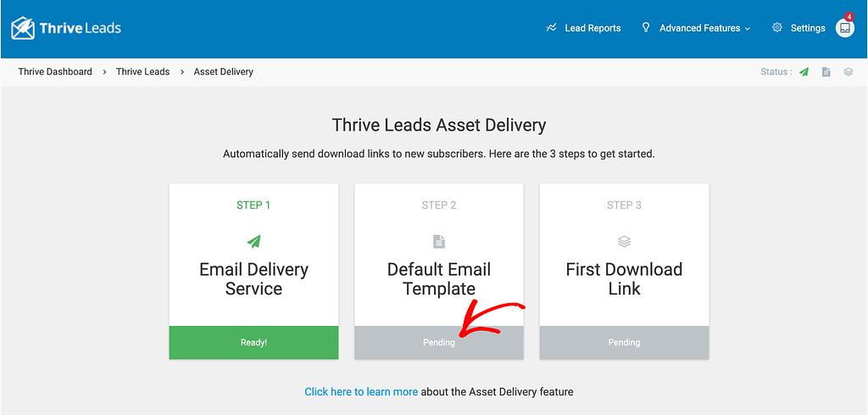
Task: Click the paper plane status icon in the Status bar
Action: (804, 72)
